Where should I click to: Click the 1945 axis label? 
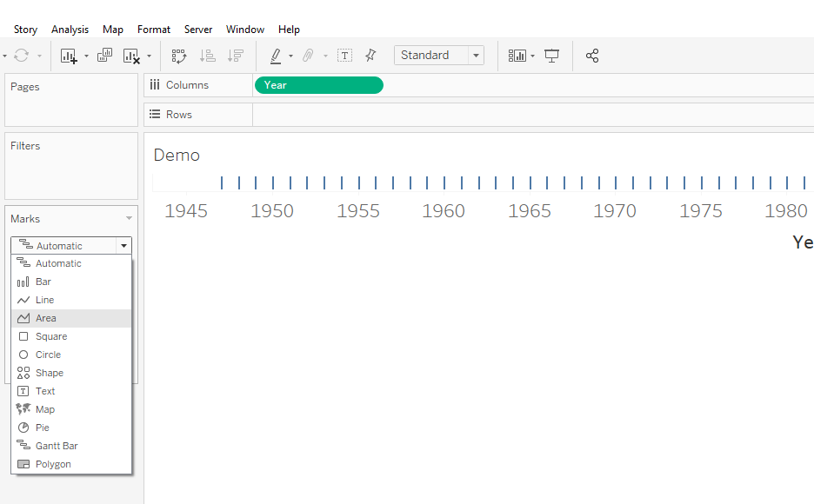pyautogui.click(x=186, y=211)
